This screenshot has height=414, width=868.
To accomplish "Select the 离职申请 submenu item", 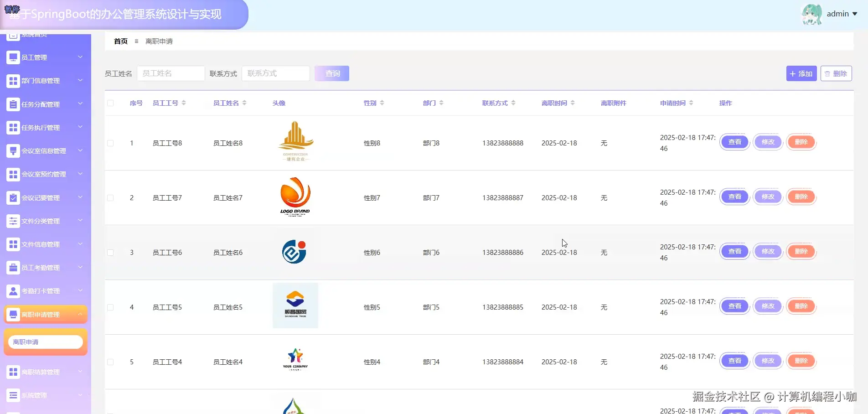I will pos(46,342).
